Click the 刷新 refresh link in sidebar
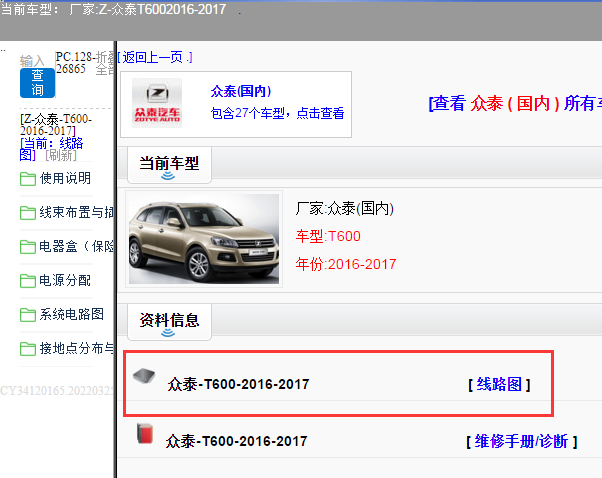Screen dimensions: 602x478 coord(61,155)
